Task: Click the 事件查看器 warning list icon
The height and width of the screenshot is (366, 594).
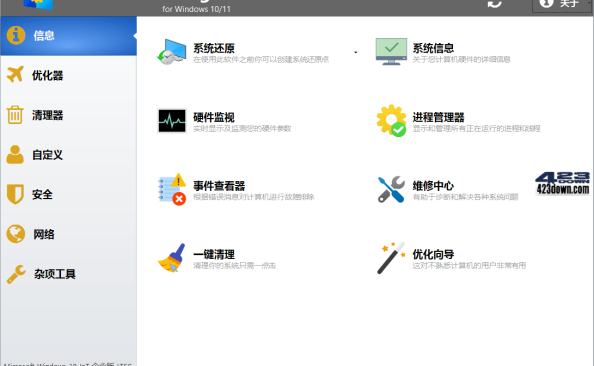Action: click(x=172, y=189)
